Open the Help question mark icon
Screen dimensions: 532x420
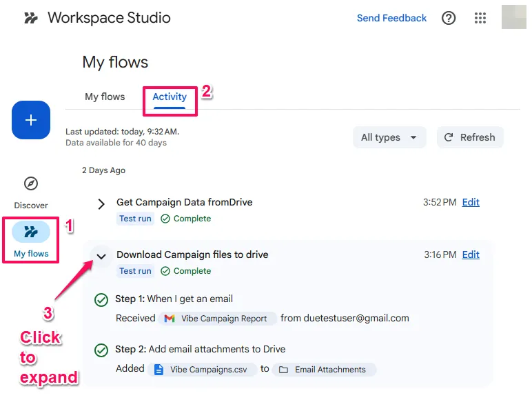(449, 18)
